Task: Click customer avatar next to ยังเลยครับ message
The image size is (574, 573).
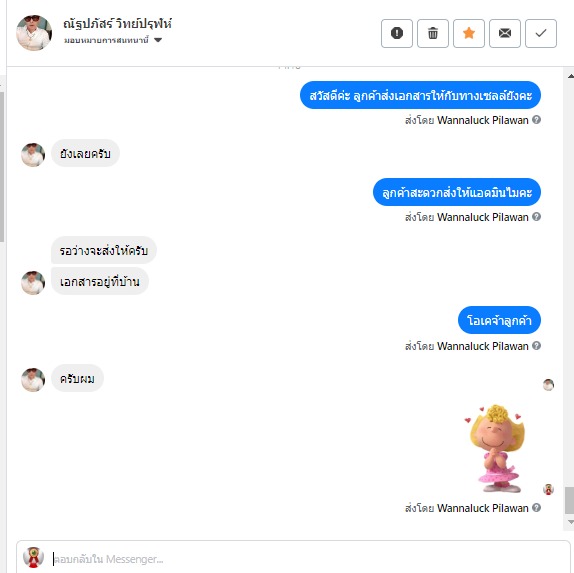Action: (33, 155)
